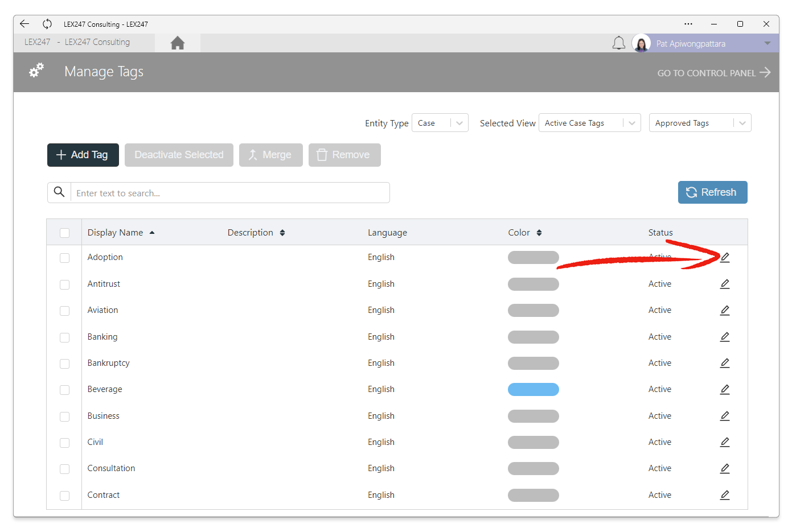Open the home icon tab
This screenshot has width=792, height=532.
[178, 43]
